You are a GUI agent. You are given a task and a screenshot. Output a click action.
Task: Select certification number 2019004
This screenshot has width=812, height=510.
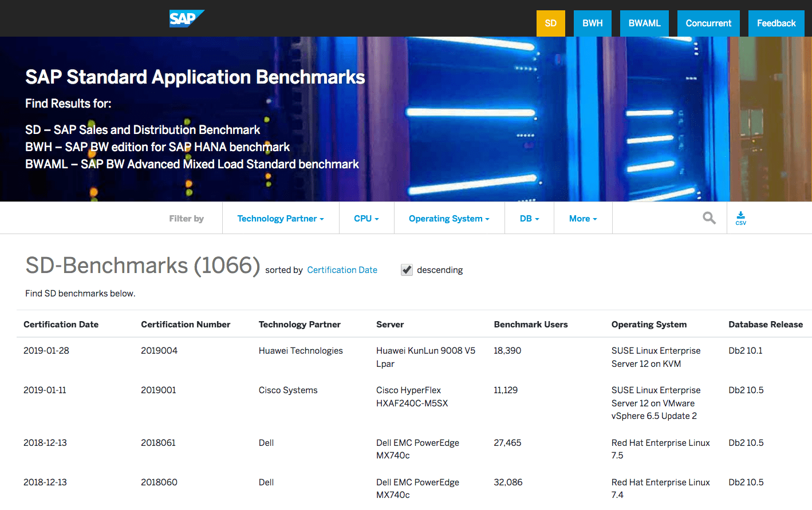[159, 351]
